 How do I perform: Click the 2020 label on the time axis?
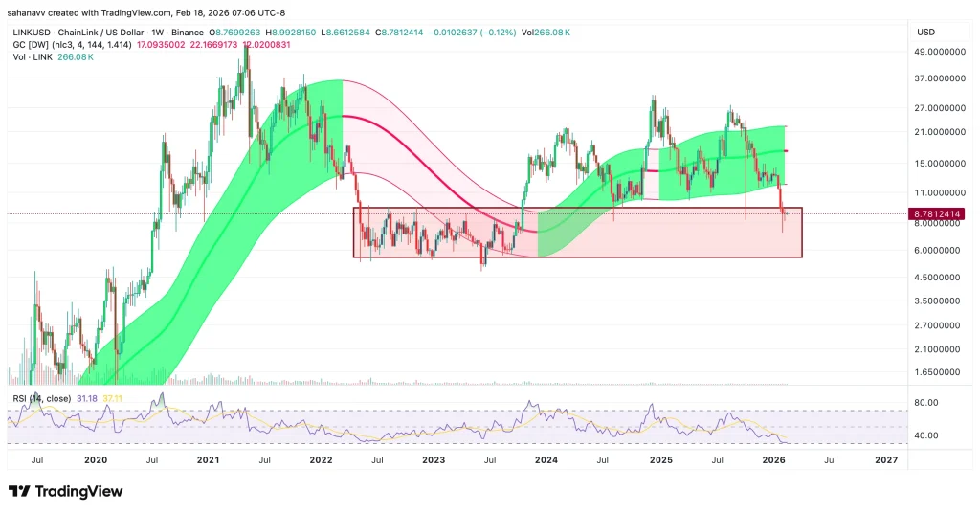click(x=94, y=459)
